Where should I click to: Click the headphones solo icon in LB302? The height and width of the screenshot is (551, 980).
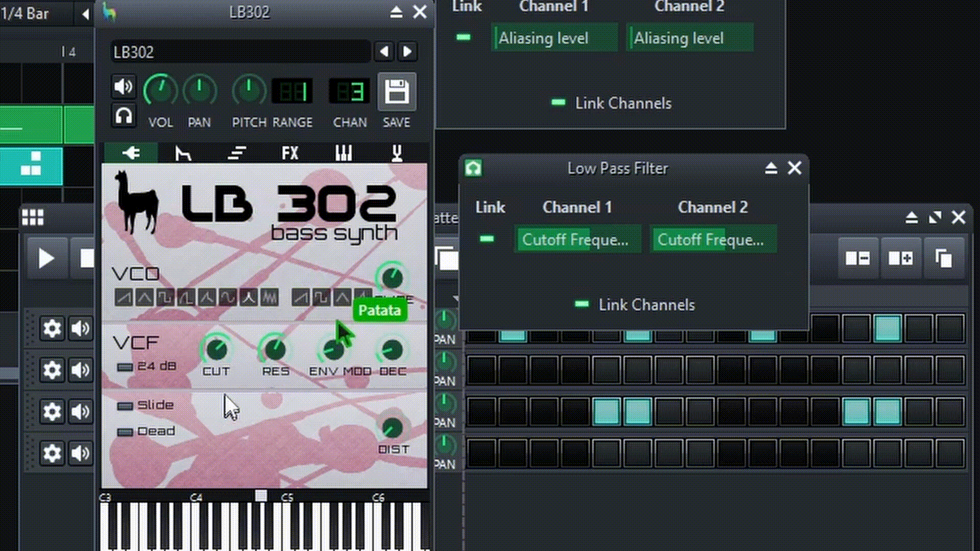(x=123, y=116)
